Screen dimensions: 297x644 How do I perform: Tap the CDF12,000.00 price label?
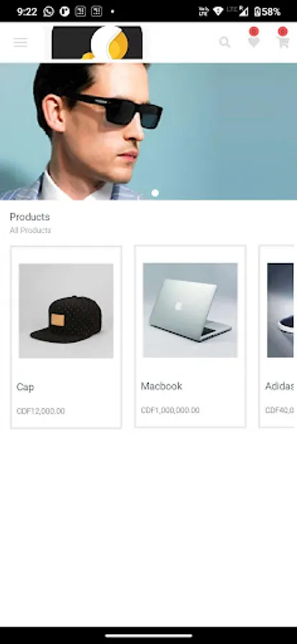pos(41,411)
